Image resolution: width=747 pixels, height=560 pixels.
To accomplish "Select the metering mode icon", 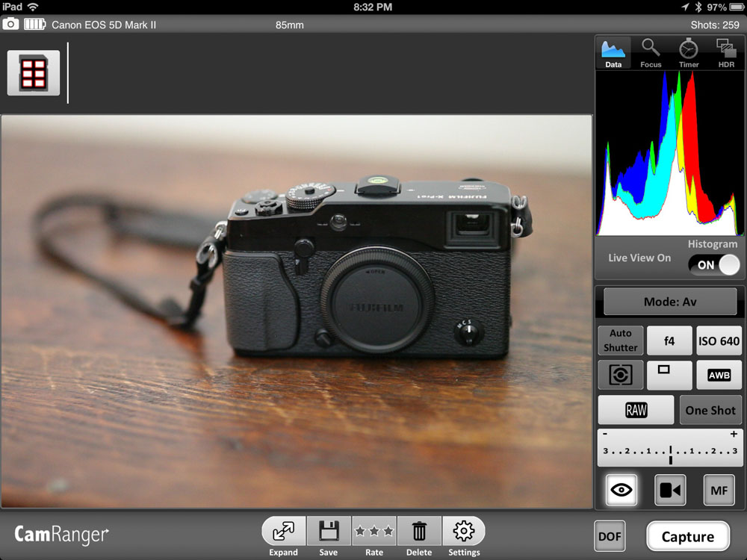I will tap(620, 375).
